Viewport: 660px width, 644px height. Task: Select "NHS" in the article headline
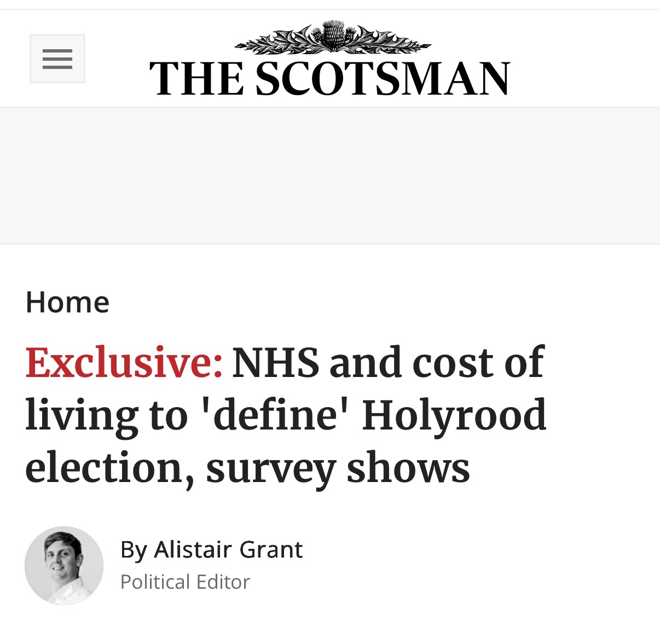click(x=276, y=363)
